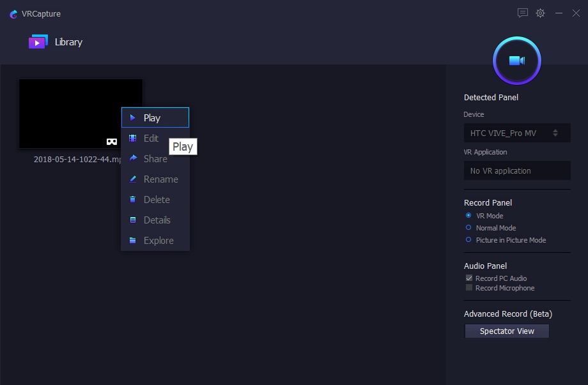Click the folder icon beside Explore

[x=133, y=240]
